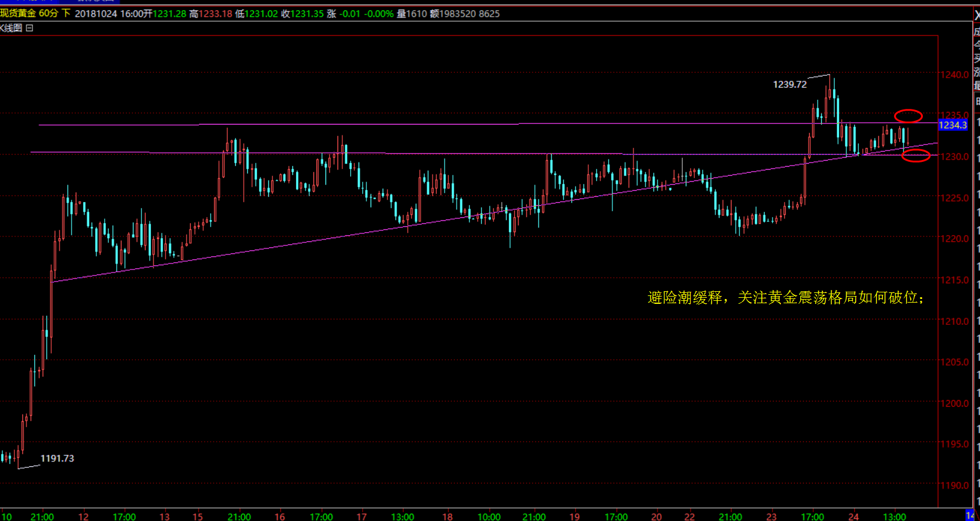Click the X on the right side panel
Screen dimensions: 980x521
[976, 16]
